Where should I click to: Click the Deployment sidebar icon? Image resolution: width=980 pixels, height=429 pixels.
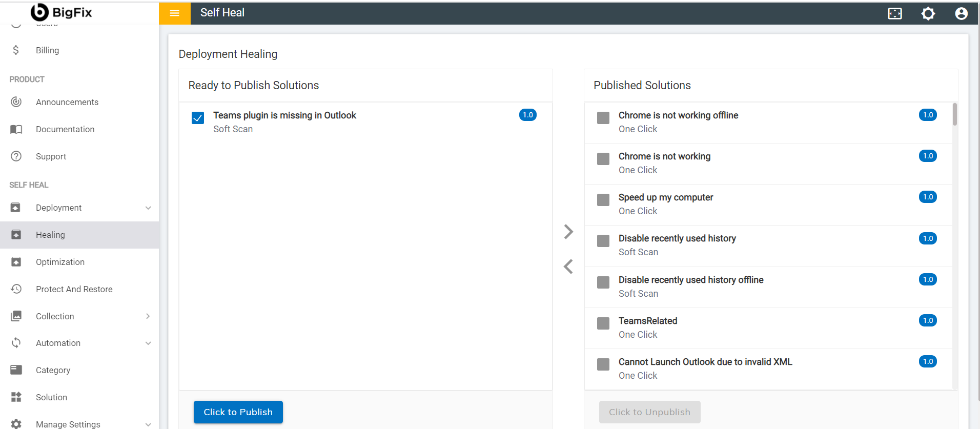click(16, 208)
